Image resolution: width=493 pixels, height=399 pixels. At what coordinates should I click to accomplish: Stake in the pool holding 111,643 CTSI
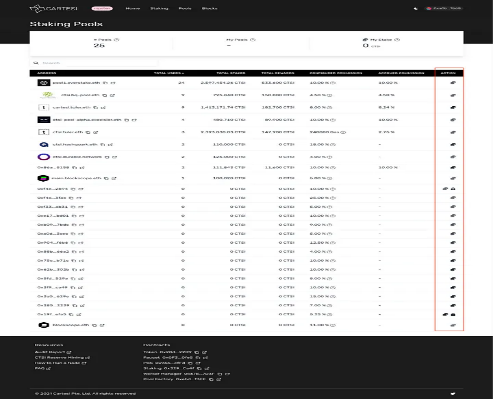tap(453, 167)
